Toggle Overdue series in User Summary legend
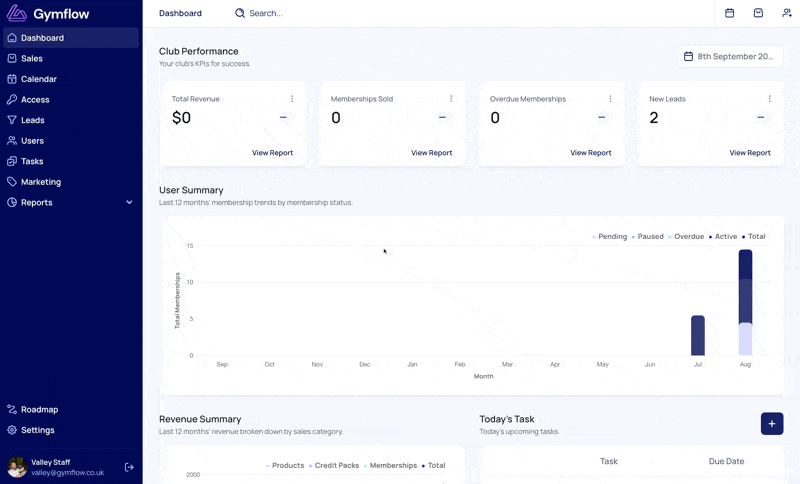The height and width of the screenshot is (484, 800). pos(686,237)
